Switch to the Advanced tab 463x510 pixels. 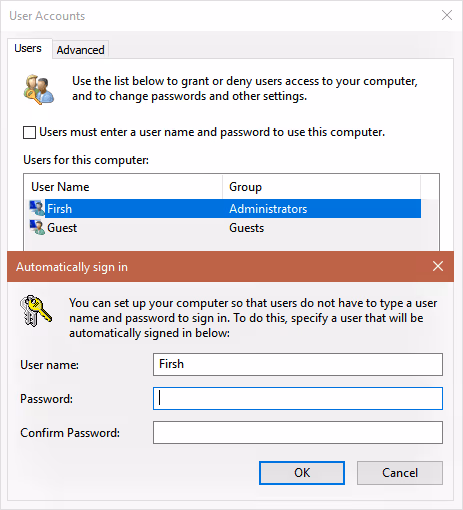pos(80,50)
